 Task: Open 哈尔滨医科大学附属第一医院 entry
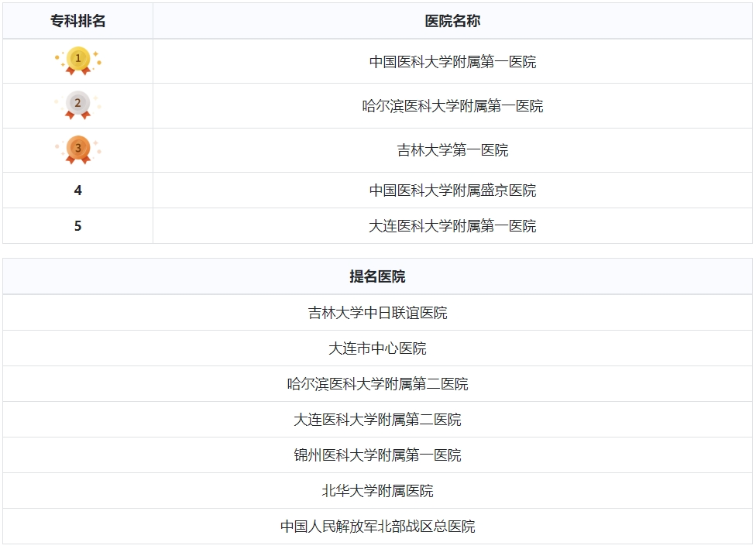pyautogui.click(x=452, y=106)
